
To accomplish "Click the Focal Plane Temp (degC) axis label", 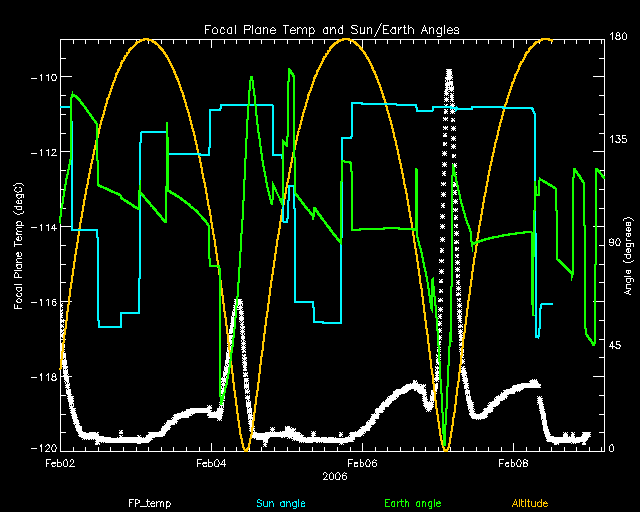I will pos(19,244).
